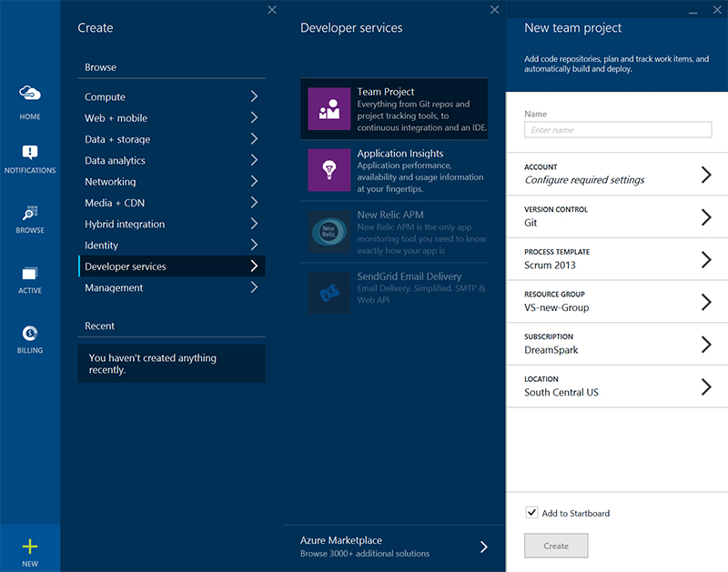
Task: Change the South Central US location
Action: [x=617, y=386]
